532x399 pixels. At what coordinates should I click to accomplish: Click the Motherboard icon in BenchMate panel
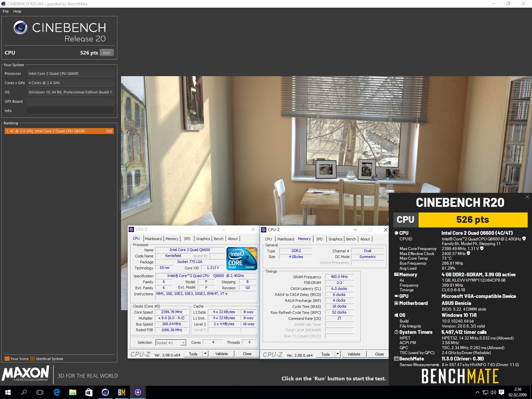(396, 303)
